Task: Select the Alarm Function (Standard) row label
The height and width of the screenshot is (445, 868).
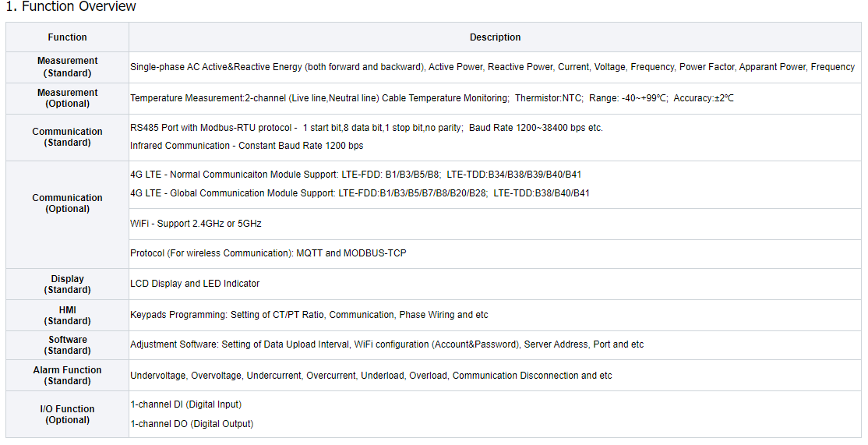Action: pyautogui.click(x=68, y=376)
